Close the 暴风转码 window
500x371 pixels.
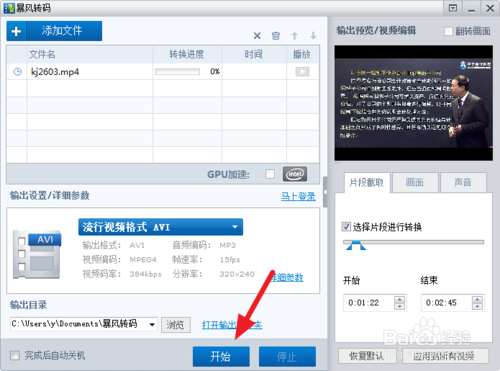(x=490, y=8)
